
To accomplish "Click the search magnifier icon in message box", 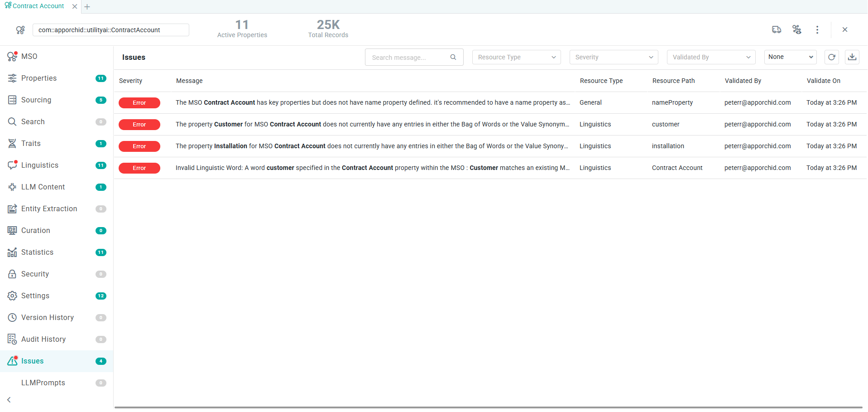I will pos(453,57).
